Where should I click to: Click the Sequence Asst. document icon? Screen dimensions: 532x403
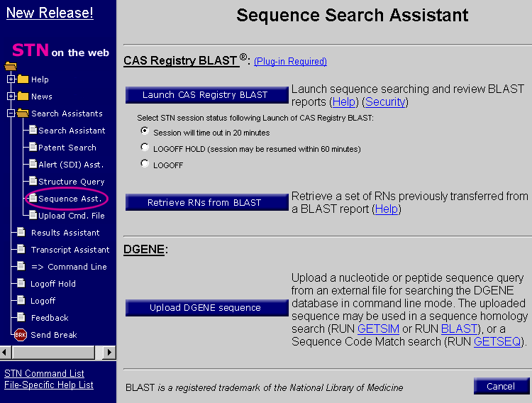tap(33, 197)
